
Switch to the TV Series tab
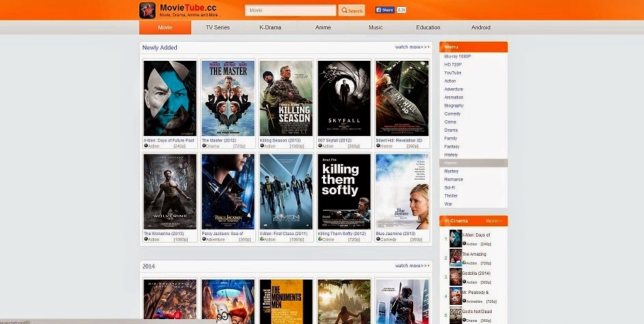click(218, 27)
